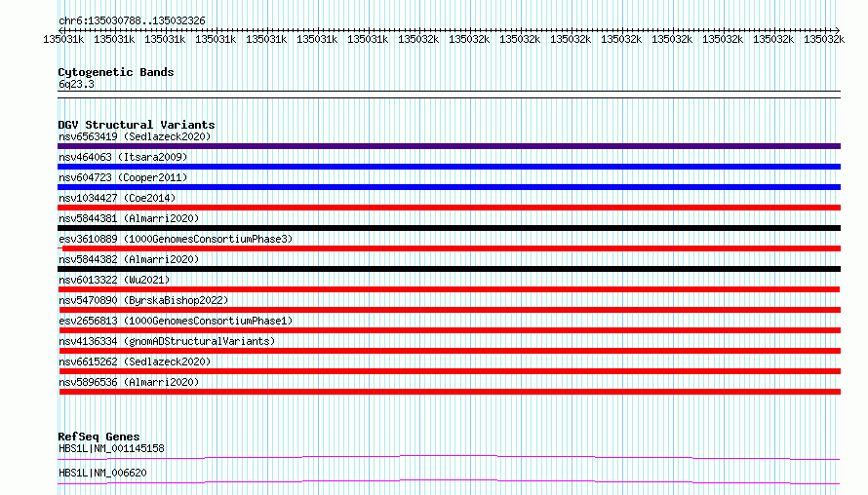This screenshot has height=495, width=868.
Task: Click the red esv3610889 variant bar
Action: tap(449, 248)
